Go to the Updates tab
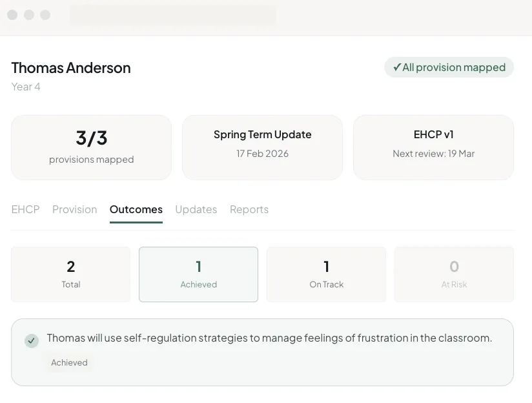Viewport: 532px width, 403px height. coord(196,209)
